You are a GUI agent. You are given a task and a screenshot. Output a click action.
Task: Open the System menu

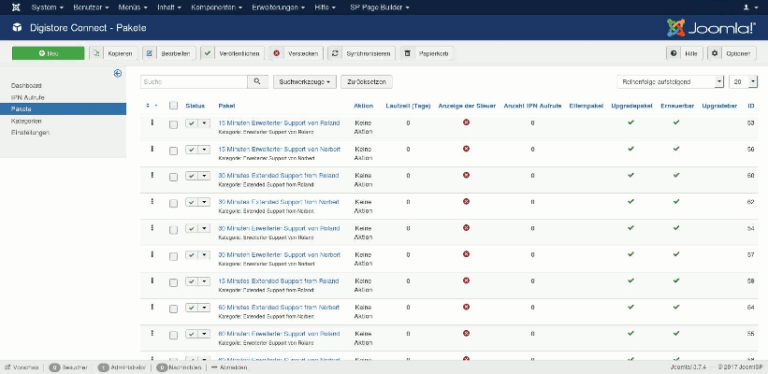coord(47,8)
